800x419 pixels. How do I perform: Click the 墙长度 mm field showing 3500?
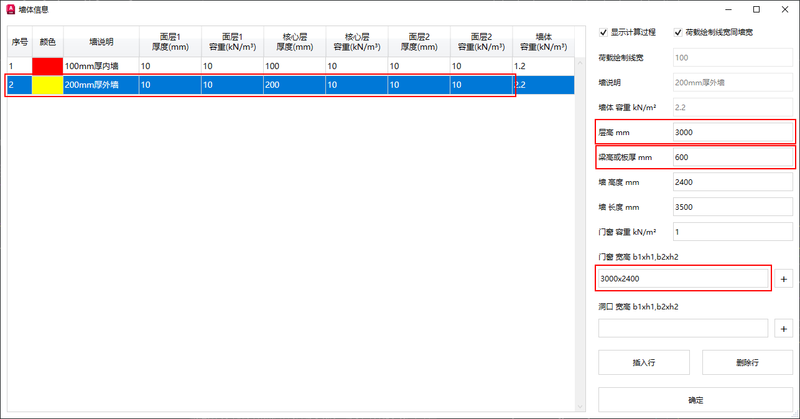click(x=733, y=207)
